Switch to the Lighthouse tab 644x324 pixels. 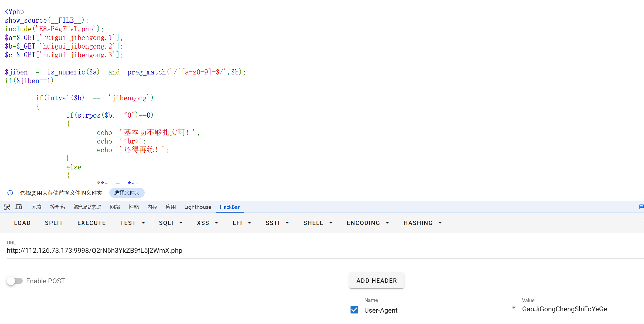point(198,207)
